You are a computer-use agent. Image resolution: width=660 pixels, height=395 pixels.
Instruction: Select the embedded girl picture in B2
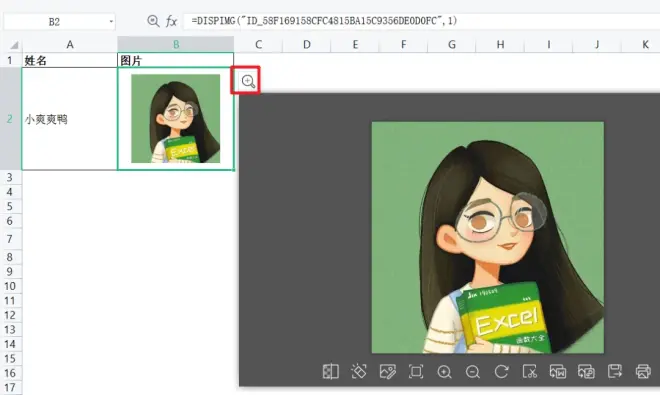pyautogui.click(x=176, y=119)
